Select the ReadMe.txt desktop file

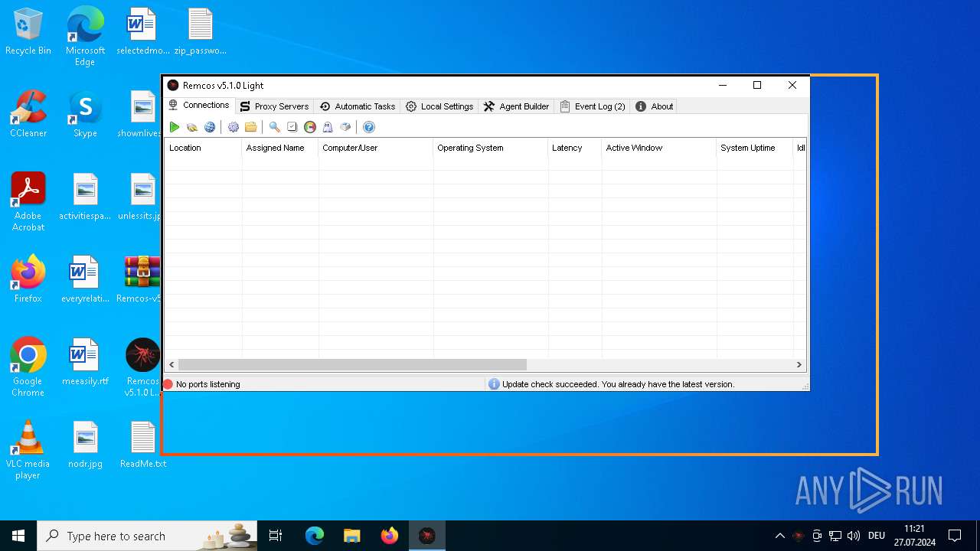(143, 445)
